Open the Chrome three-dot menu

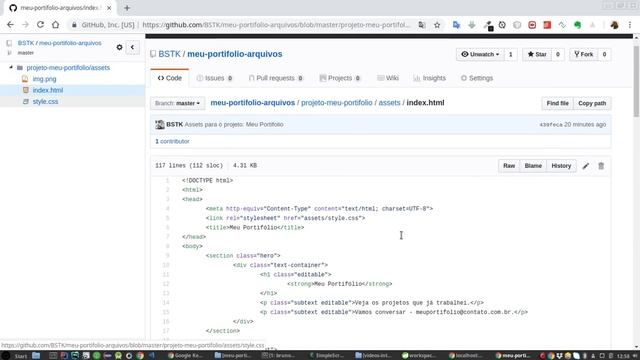tap(630, 25)
